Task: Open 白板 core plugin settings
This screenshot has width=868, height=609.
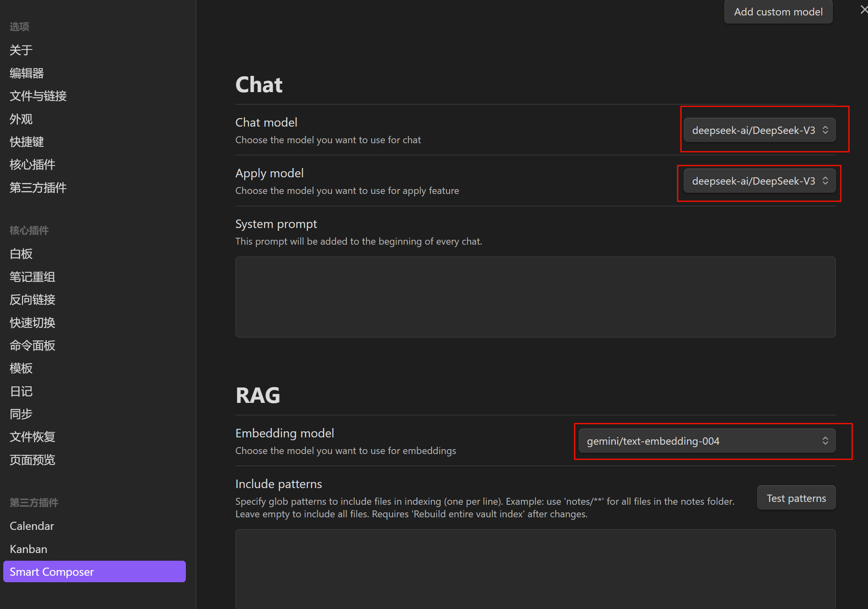Action: (21, 254)
